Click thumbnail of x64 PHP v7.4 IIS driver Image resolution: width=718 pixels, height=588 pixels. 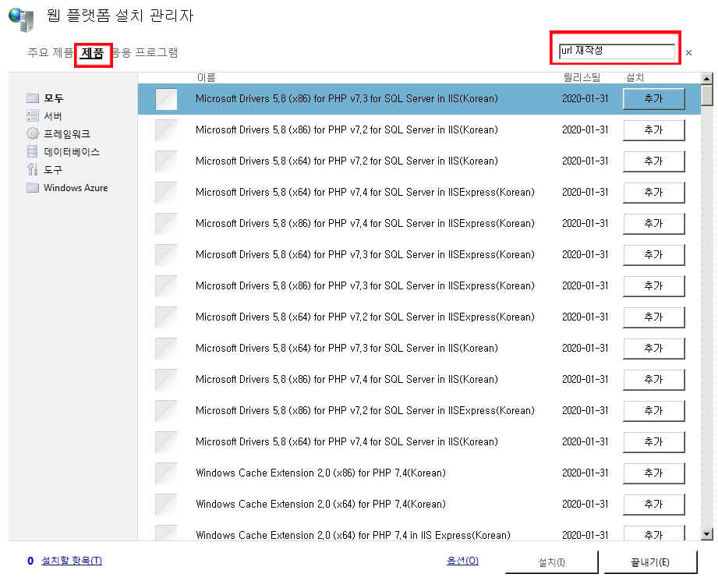(x=166, y=441)
